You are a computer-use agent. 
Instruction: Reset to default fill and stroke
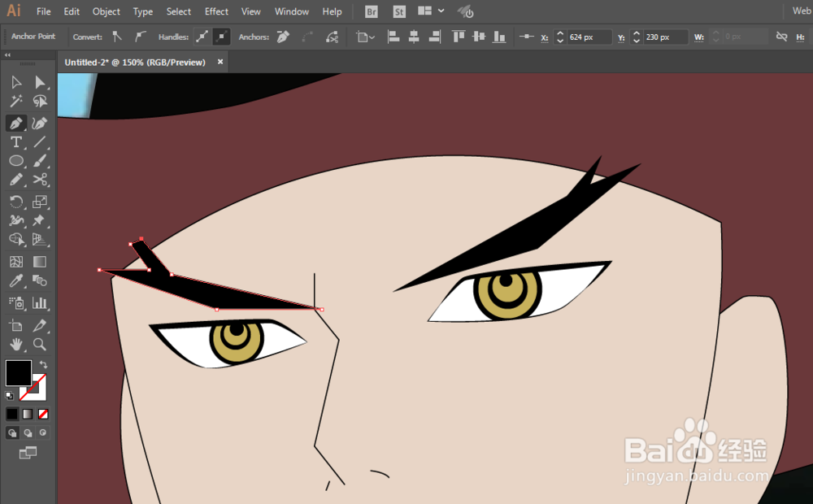(x=9, y=396)
